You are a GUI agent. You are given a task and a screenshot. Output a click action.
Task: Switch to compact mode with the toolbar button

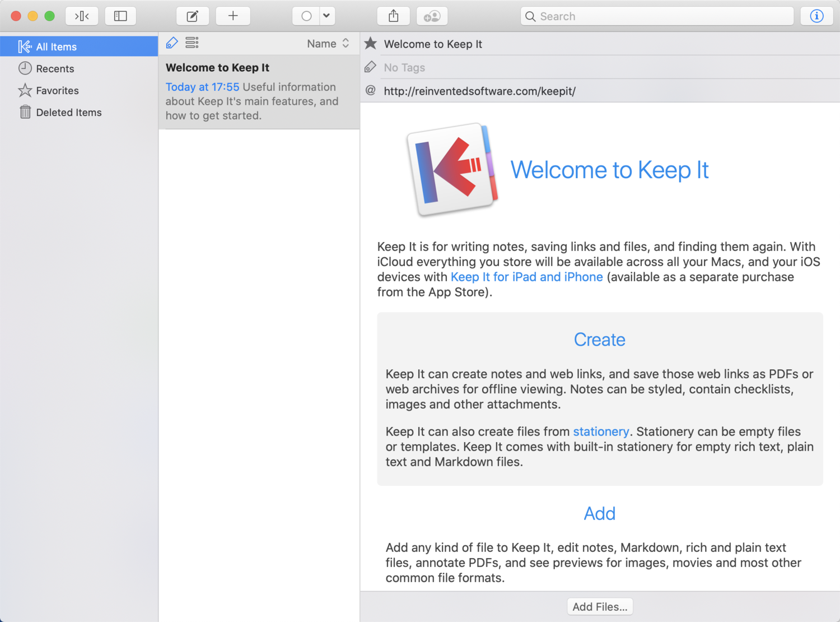coord(82,16)
